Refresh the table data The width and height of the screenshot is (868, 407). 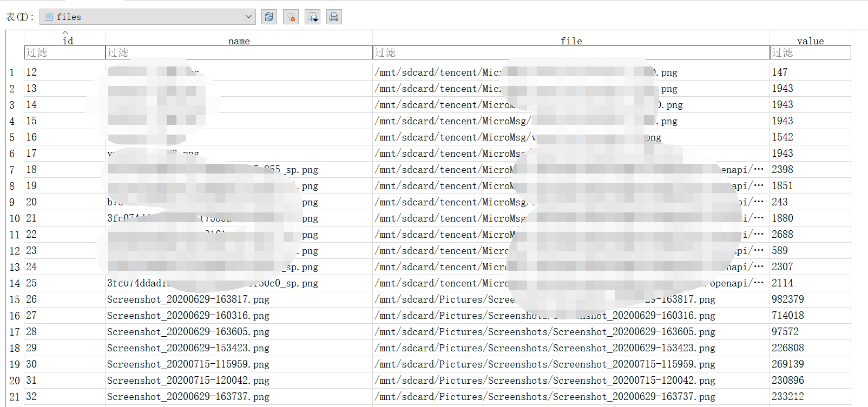269,17
